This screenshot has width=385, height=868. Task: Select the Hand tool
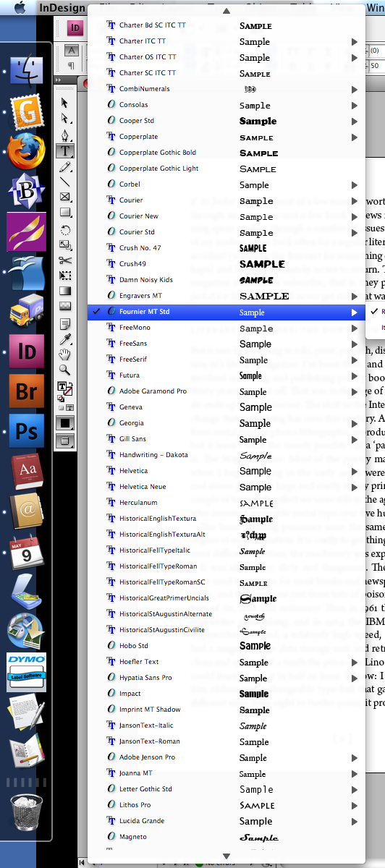tap(65, 354)
